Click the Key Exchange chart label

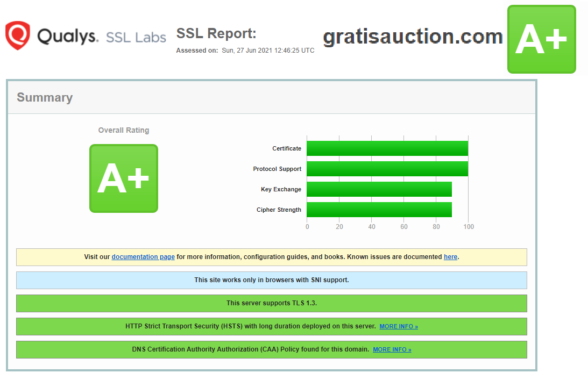pyautogui.click(x=281, y=189)
